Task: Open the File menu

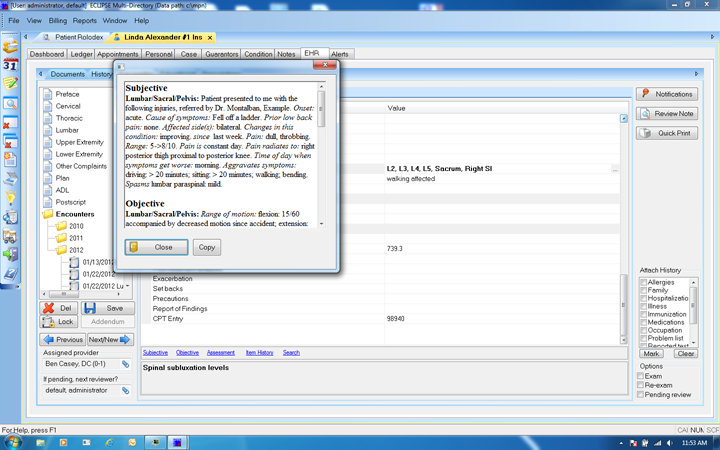Action: 14,21
